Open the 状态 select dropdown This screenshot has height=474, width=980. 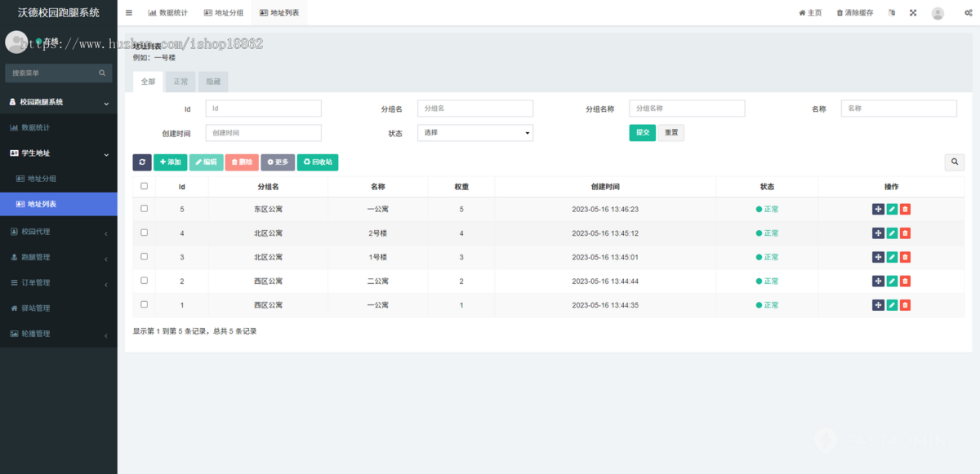(x=474, y=132)
